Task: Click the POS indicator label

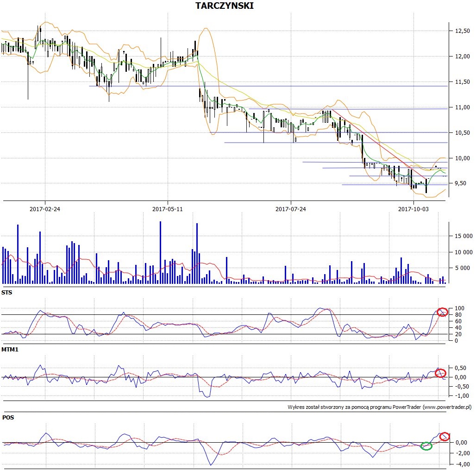Action: [x=8, y=418]
